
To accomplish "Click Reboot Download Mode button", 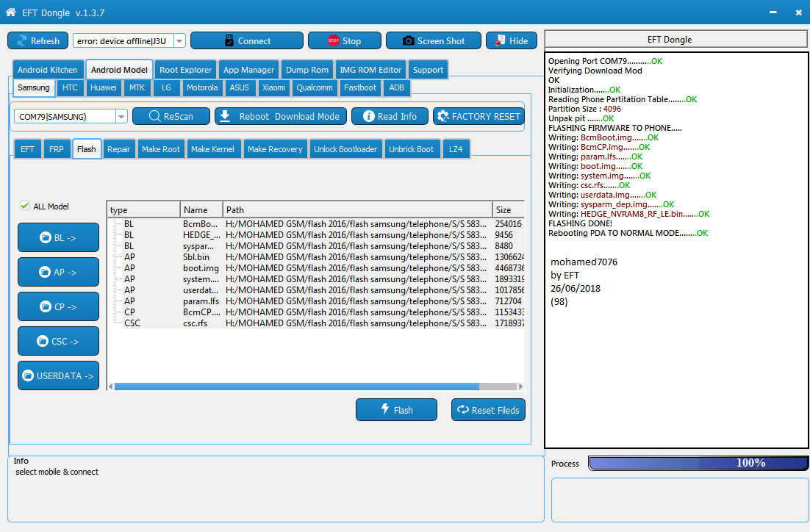I will coord(281,116).
